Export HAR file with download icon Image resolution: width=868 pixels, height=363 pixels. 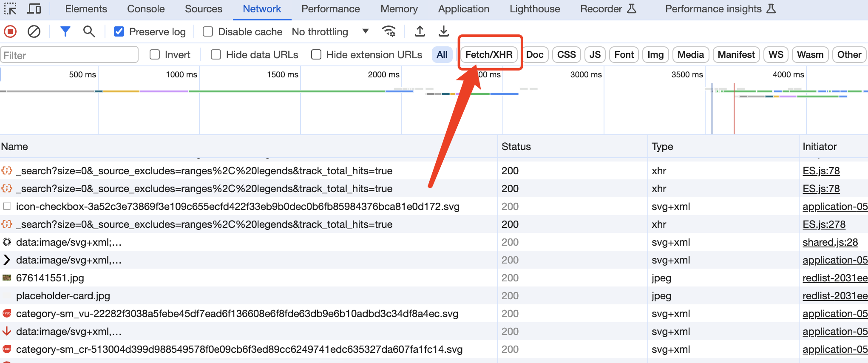pyautogui.click(x=443, y=31)
